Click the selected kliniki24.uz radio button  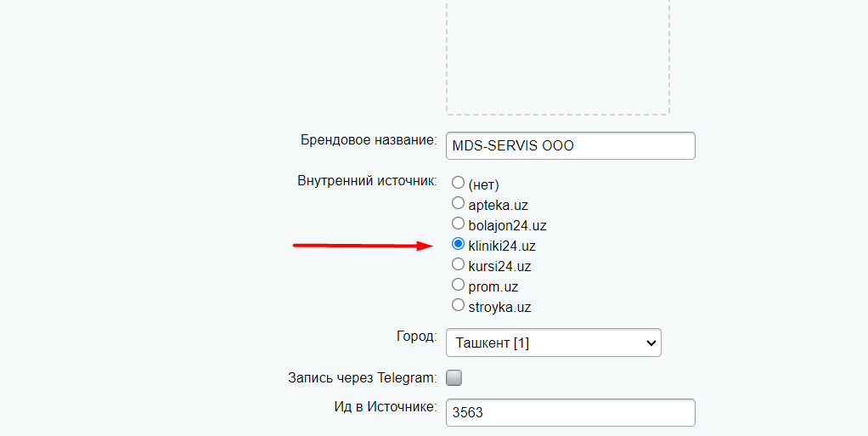coord(459,244)
